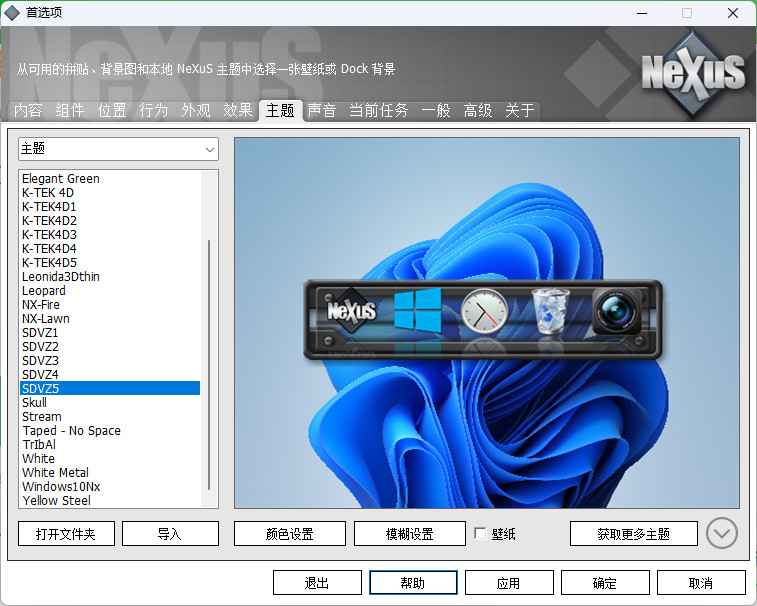Pick the K-TEK4D4 theme
Image resolution: width=757 pixels, height=606 pixels.
[110, 249]
